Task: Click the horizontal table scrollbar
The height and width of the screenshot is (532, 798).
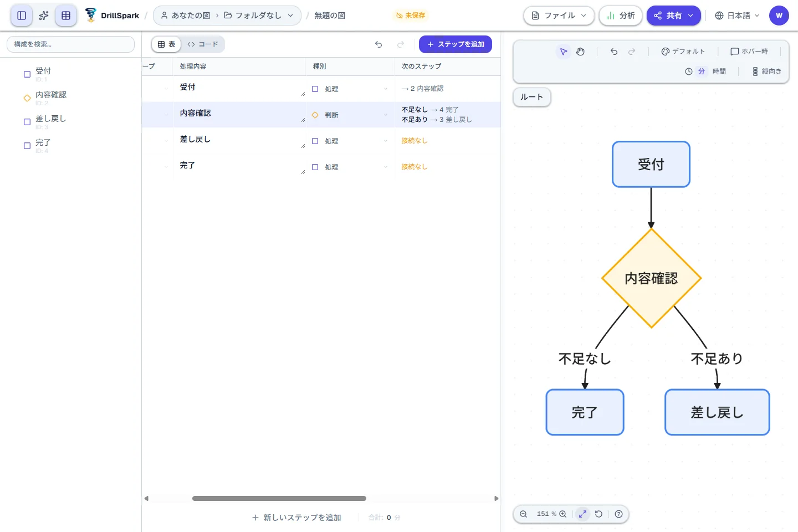Action: 279,498
